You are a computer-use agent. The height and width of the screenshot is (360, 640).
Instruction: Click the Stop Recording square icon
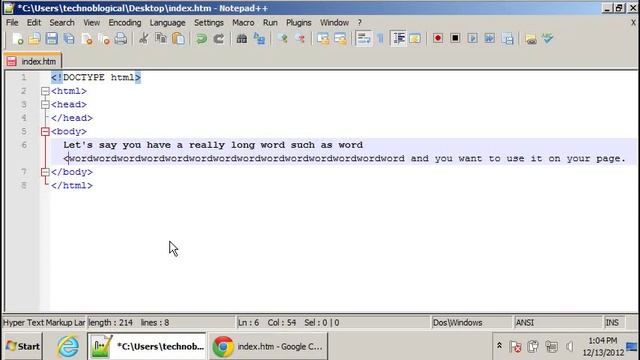[455, 38]
